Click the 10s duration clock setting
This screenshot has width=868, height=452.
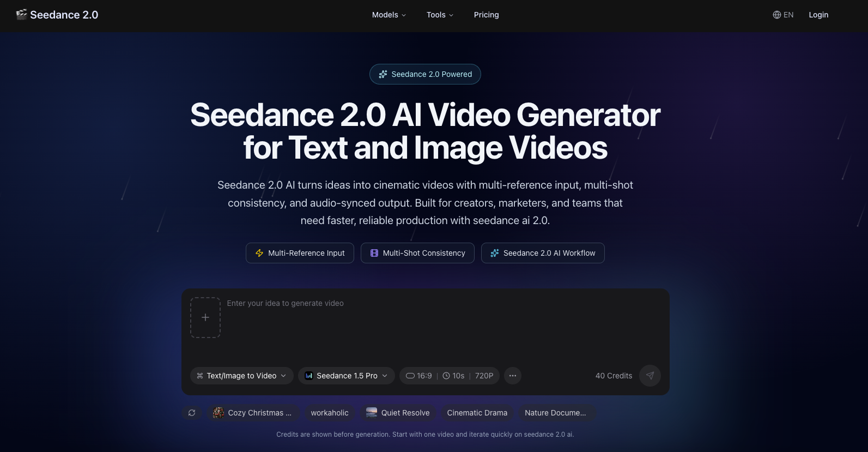453,376
